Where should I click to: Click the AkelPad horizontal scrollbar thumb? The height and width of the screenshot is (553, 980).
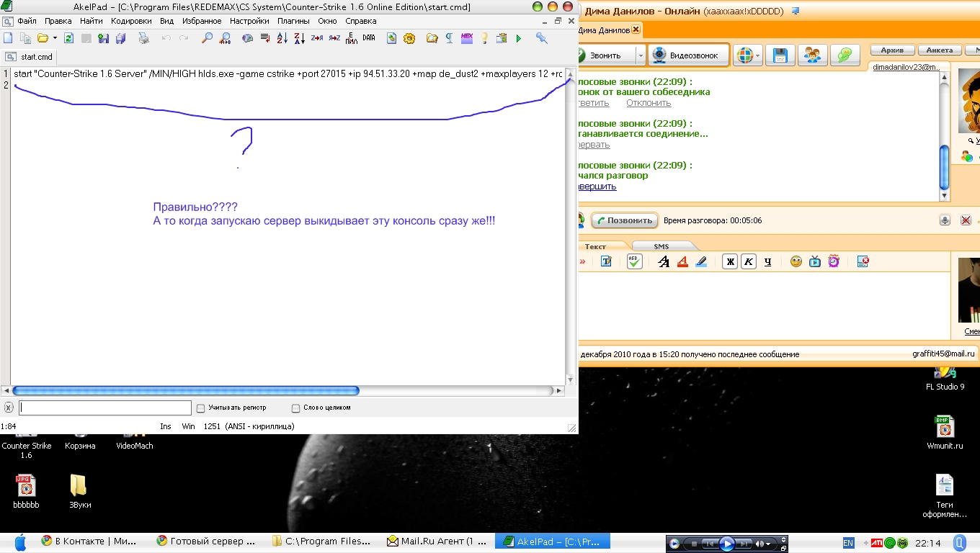tap(186, 391)
